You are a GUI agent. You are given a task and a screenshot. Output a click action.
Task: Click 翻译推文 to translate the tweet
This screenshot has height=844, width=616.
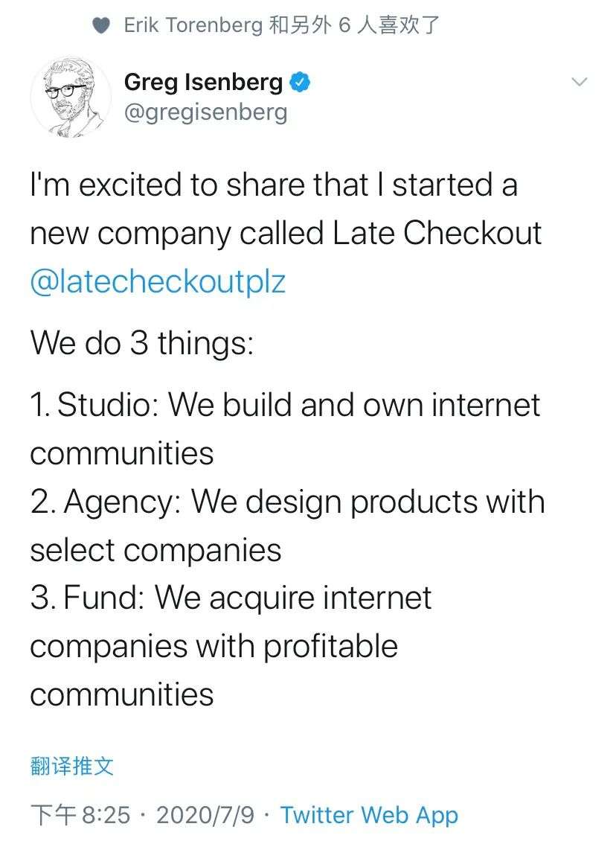pos(72,766)
